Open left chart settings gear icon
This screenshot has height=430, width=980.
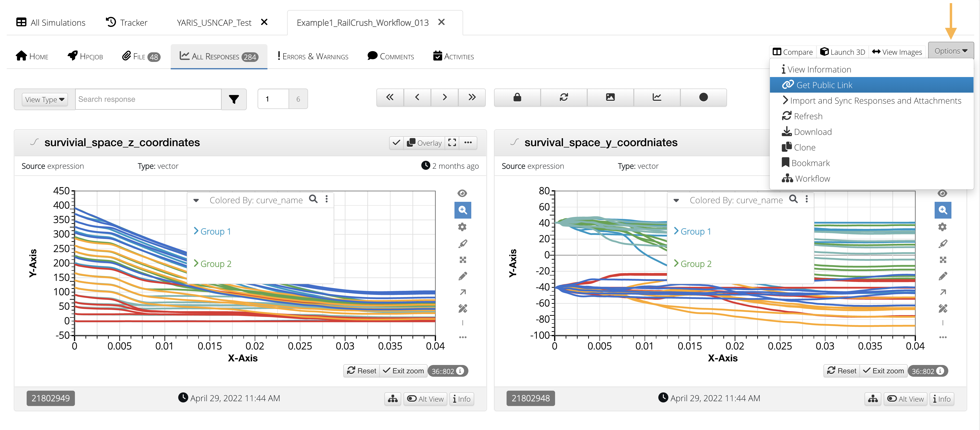(x=463, y=227)
